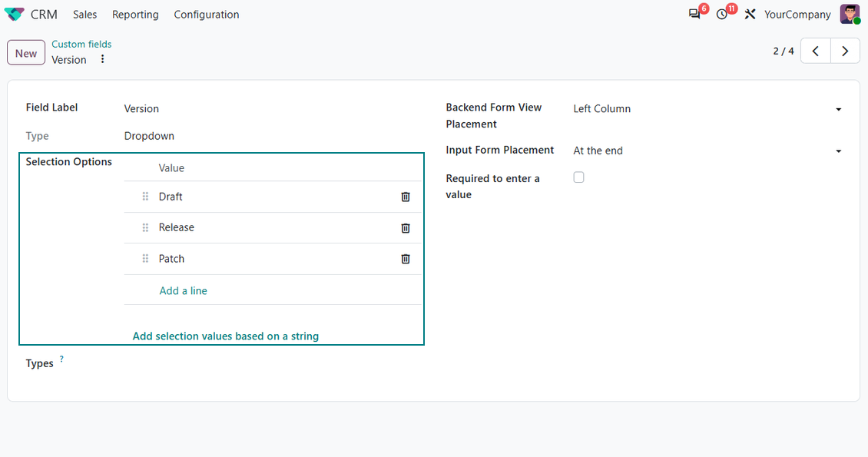Go to previous record arrow
This screenshot has height=457, width=868.
point(816,51)
